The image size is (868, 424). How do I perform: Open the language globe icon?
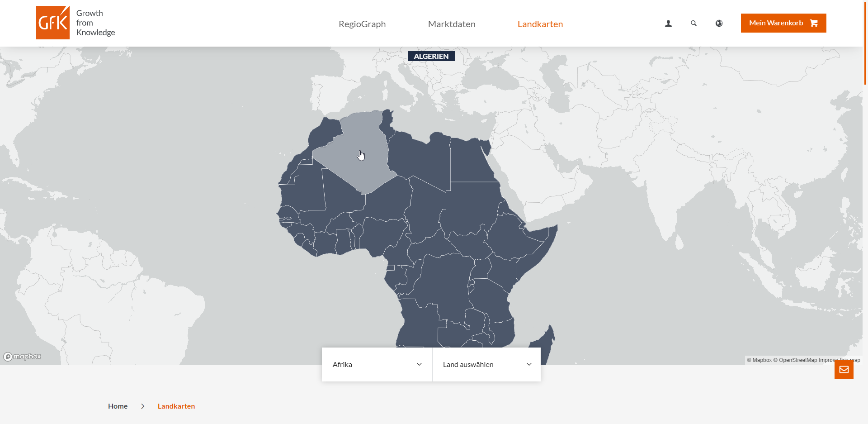click(719, 24)
